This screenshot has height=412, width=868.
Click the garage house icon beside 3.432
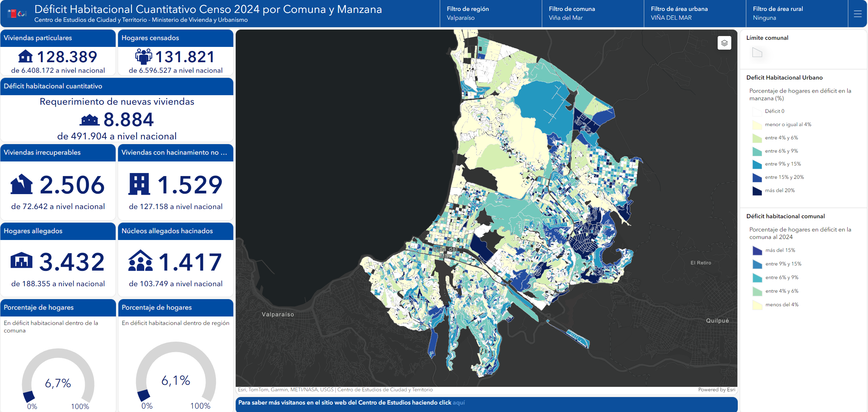coord(21,261)
